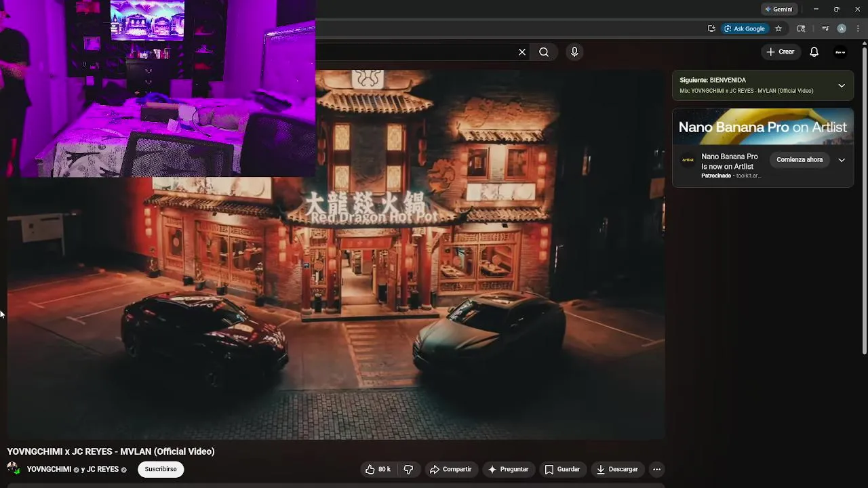Viewport: 868px width, 488px height.
Task: Open the YouTube account avatar menu
Action: tap(840, 52)
